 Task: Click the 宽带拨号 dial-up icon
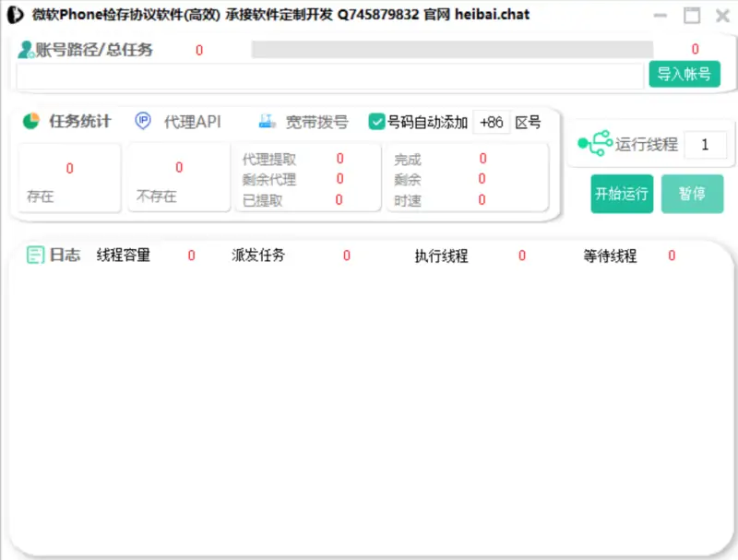(268, 120)
